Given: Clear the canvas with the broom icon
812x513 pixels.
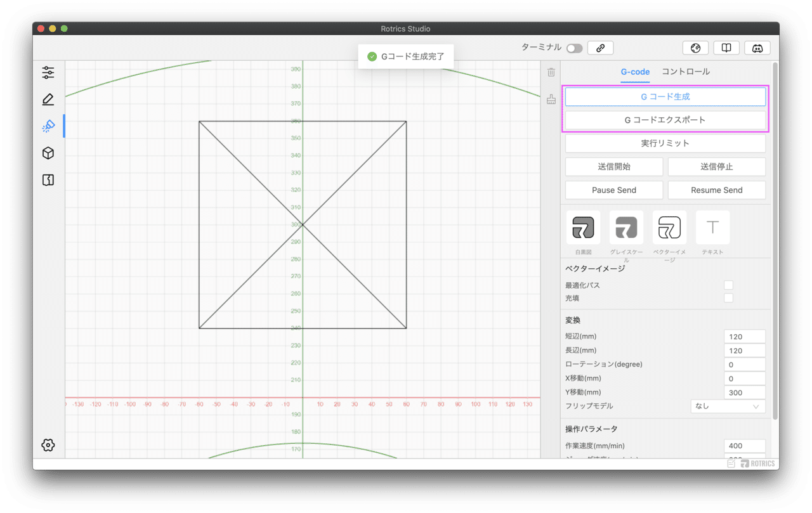Looking at the screenshot, I should [x=551, y=99].
